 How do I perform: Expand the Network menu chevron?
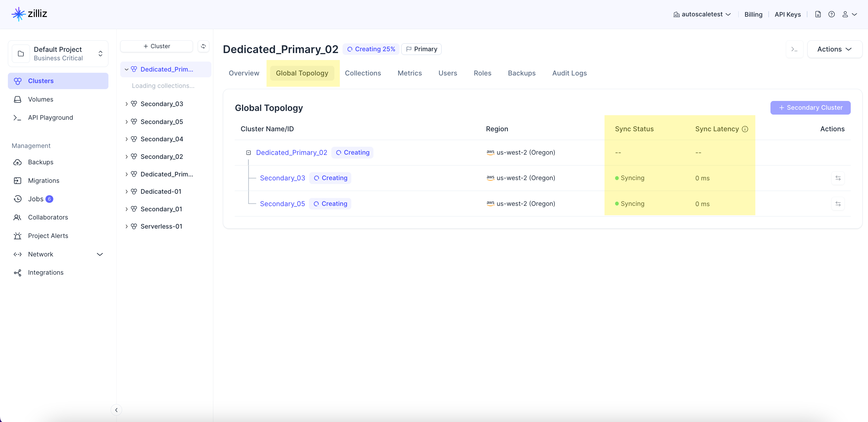point(100,254)
